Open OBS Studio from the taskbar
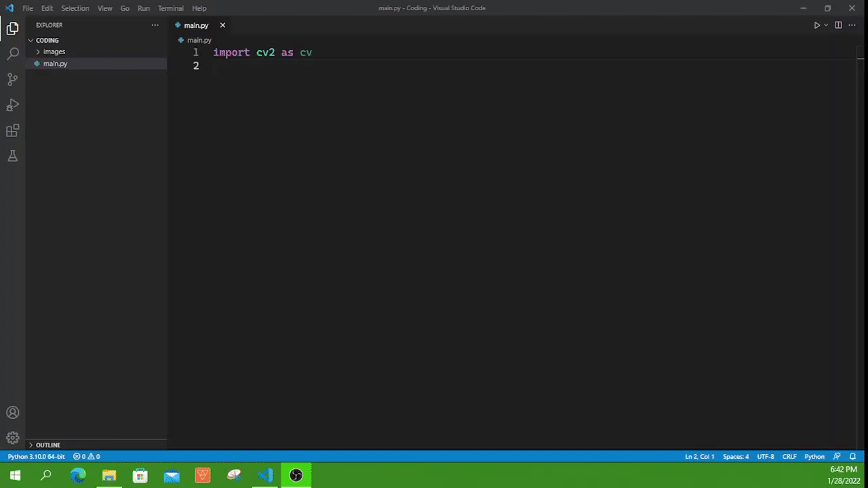 click(296, 475)
